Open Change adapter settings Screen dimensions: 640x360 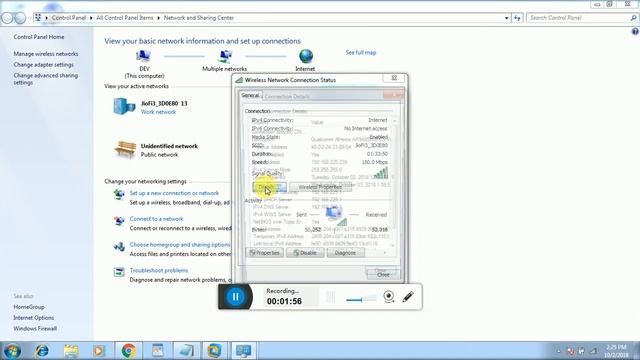pyautogui.click(x=44, y=64)
